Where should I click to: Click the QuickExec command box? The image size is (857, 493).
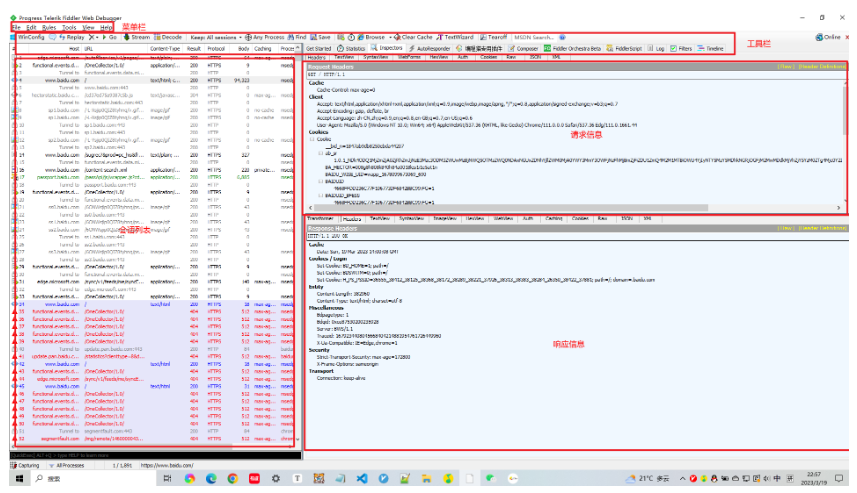[x=155, y=455]
